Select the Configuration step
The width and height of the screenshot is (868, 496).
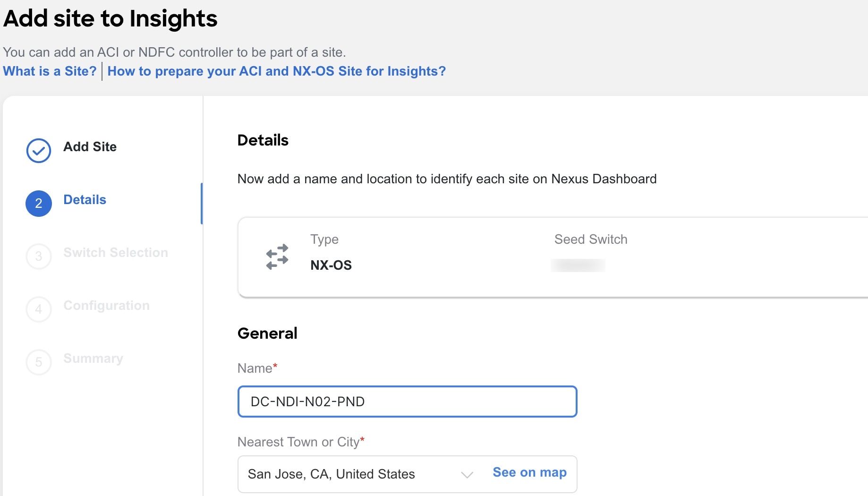point(106,306)
